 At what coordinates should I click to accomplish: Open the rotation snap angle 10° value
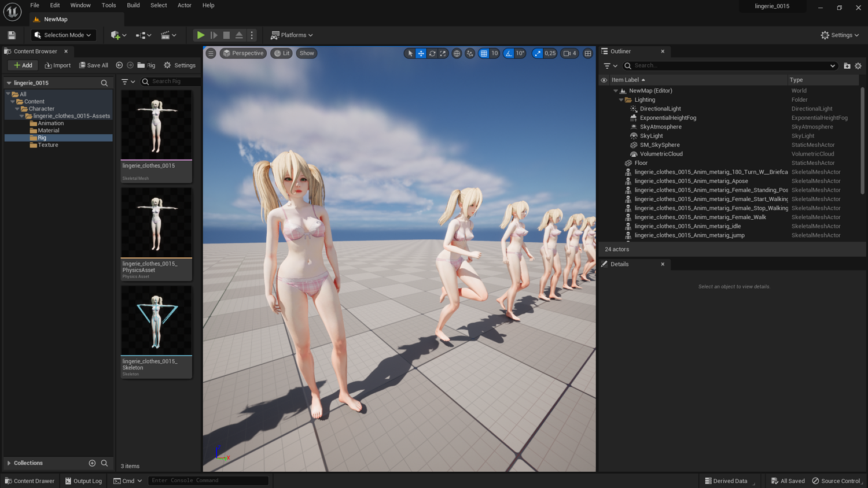520,53
